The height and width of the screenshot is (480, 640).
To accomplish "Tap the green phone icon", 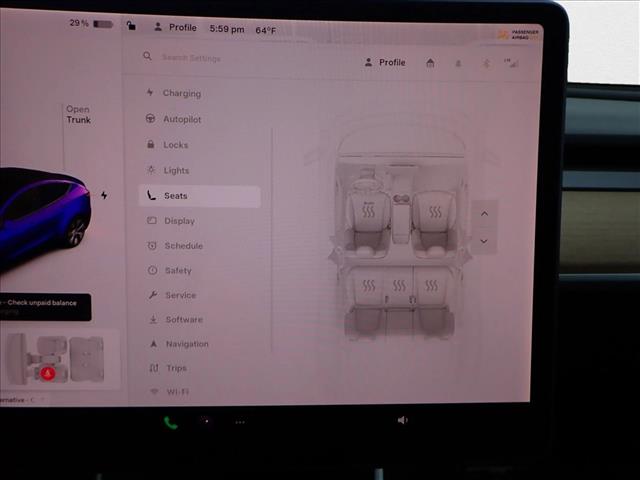I will coord(171,423).
